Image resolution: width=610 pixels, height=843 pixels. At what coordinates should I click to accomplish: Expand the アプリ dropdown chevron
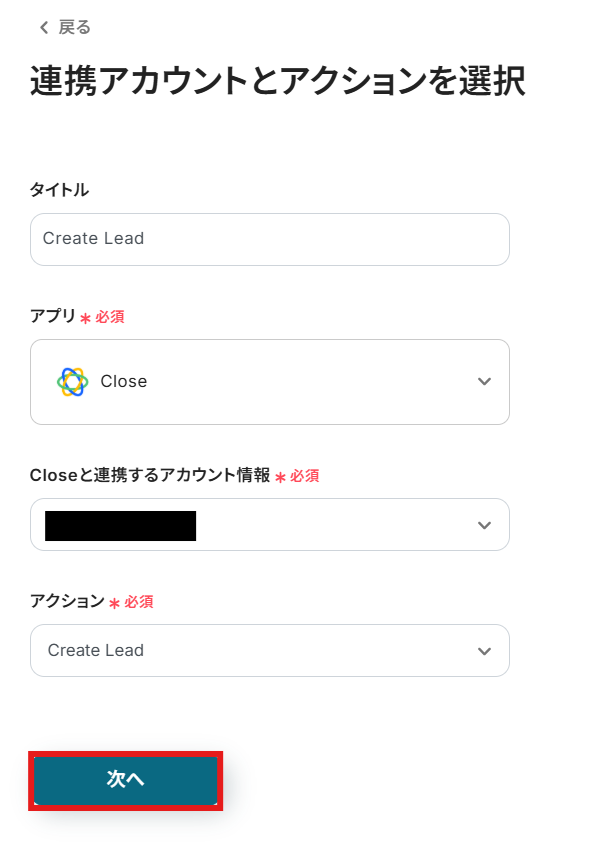[x=484, y=381]
